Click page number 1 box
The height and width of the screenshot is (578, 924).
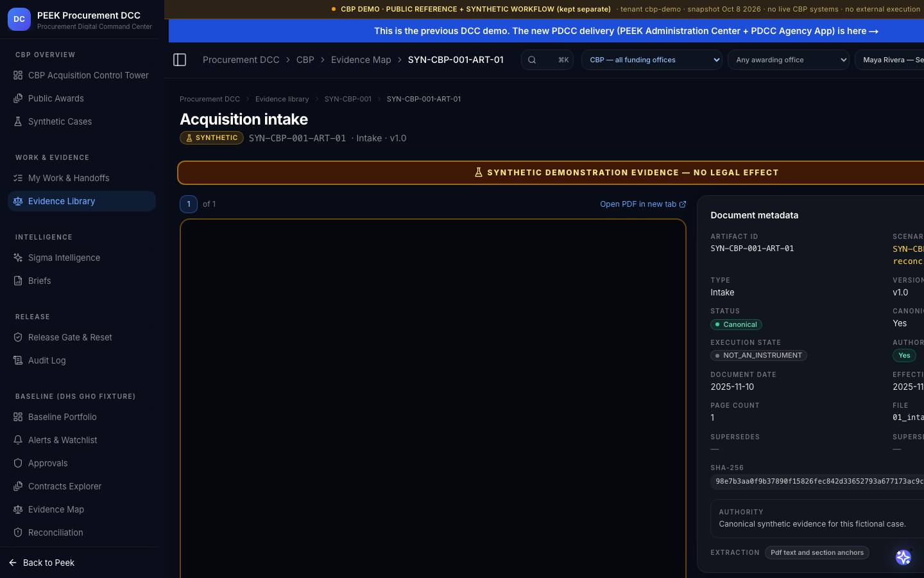189,204
